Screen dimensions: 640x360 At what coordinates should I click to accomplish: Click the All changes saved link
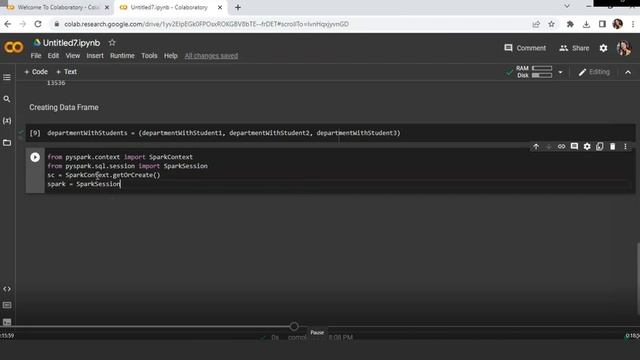[x=211, y=56]
